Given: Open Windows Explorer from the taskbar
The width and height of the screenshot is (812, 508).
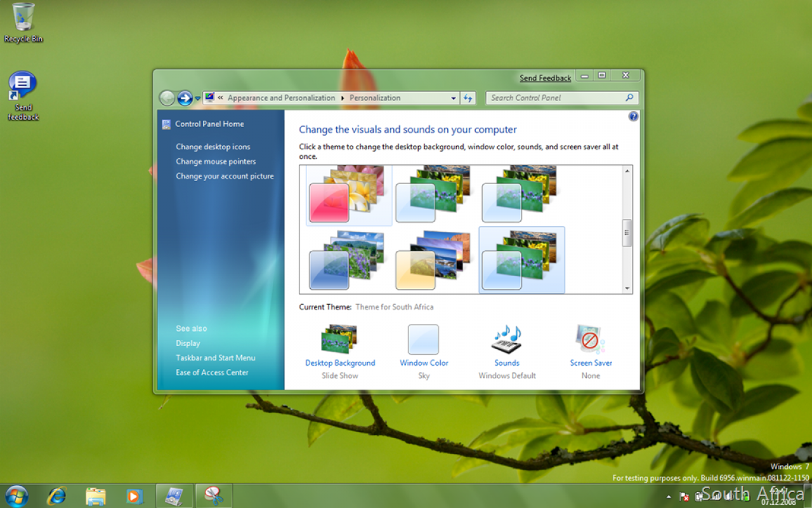Looking at the screenshot, I should (x=95, y=496).
